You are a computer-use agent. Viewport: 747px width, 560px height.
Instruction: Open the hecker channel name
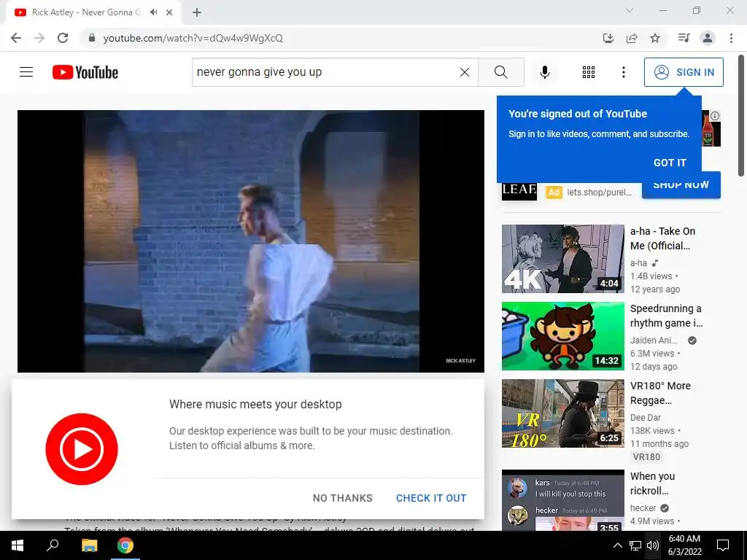pyautogui.click(x=643, y=508)
